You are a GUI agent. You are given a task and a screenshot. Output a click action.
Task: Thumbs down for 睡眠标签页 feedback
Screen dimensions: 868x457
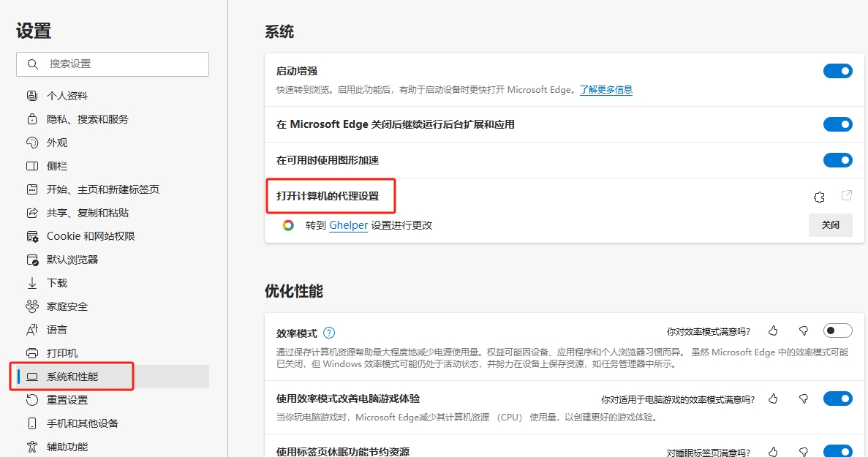[803, 451]
